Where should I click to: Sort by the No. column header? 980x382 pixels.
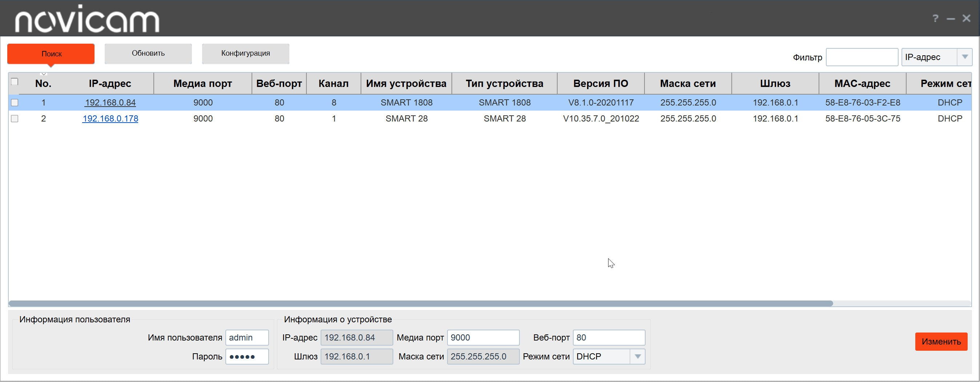pos(43,83)
